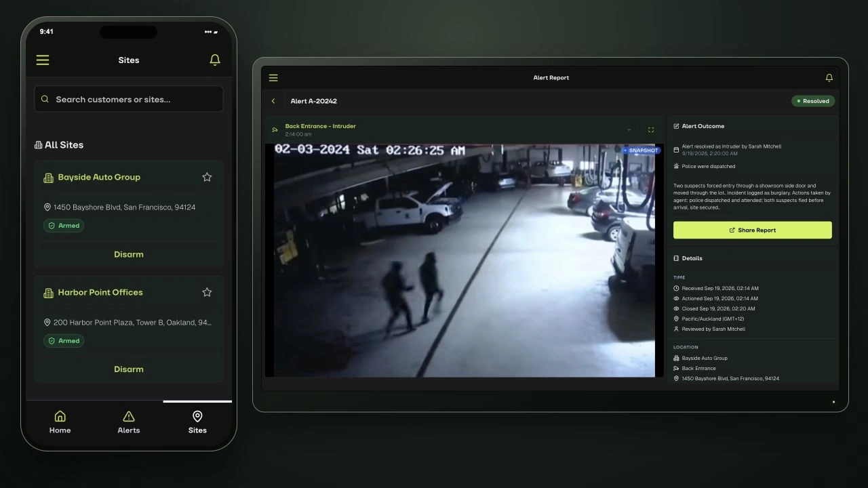
Task: Click Bayside Auto Group building icon
Action: (x=48, y=178)
